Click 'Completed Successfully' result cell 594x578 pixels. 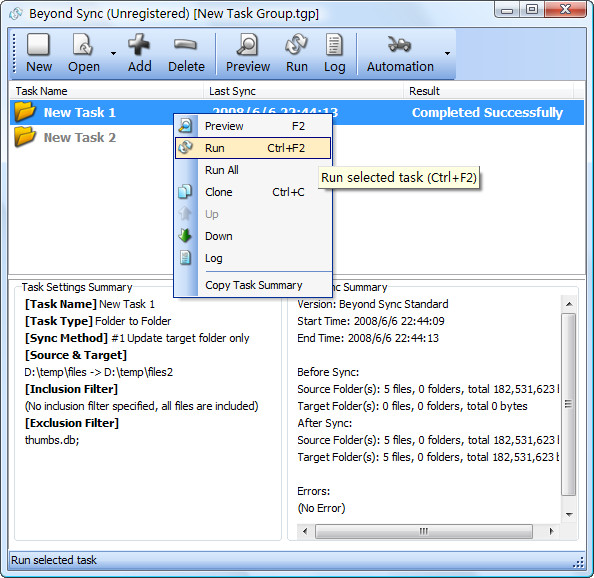pyautogui.click(x=487, y=112)
